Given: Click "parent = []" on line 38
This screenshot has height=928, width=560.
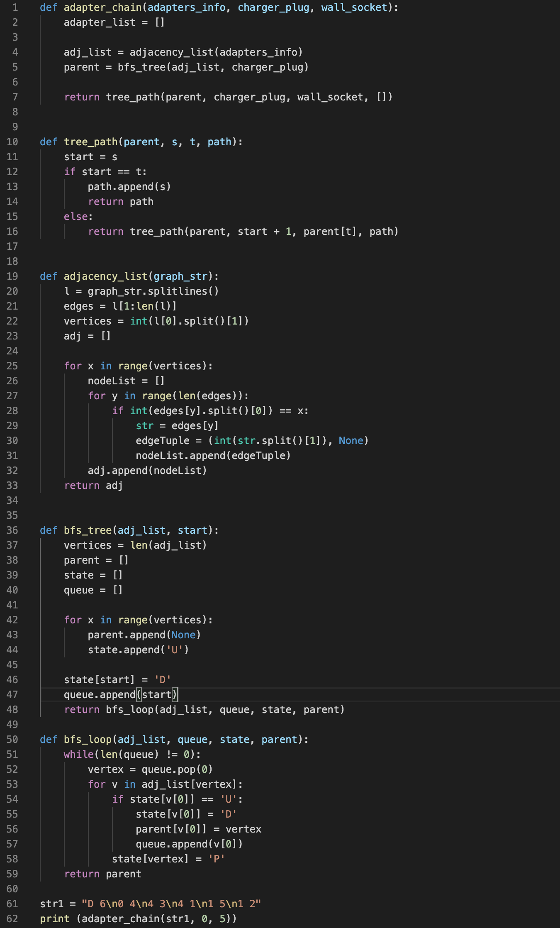Looking at the screenshot, I should pyautogui.click(x=97, y=560).
